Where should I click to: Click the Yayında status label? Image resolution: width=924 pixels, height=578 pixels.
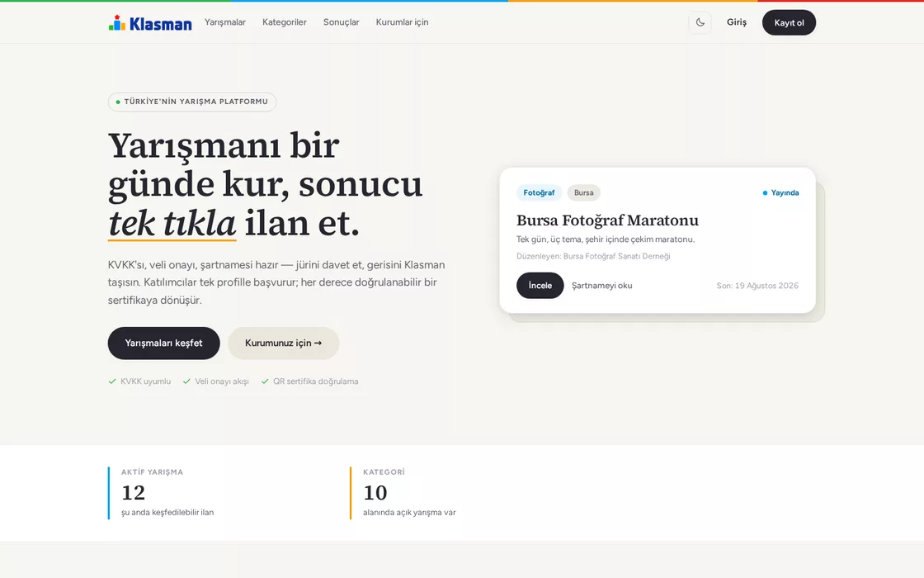coord(780,193)
